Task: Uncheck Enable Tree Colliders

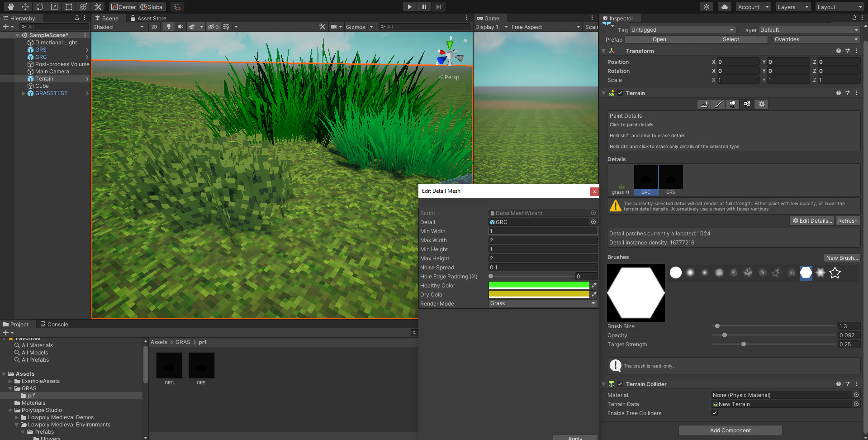Action: coord(715,413)
